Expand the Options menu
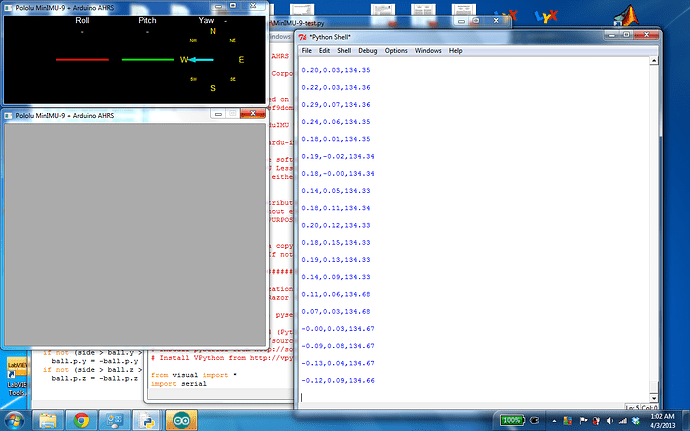The width and height of the screenshot is (690, 431). tap(397, 50)
